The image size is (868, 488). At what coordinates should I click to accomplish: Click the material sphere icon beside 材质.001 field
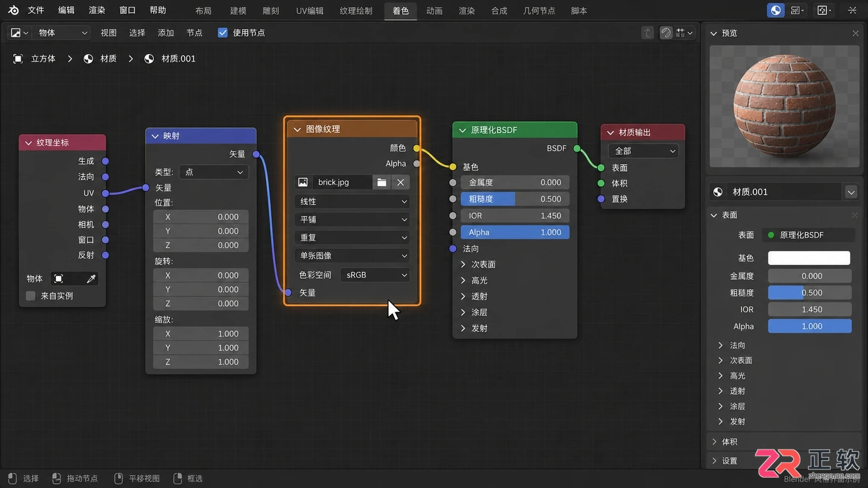click(x=717, y=192)
